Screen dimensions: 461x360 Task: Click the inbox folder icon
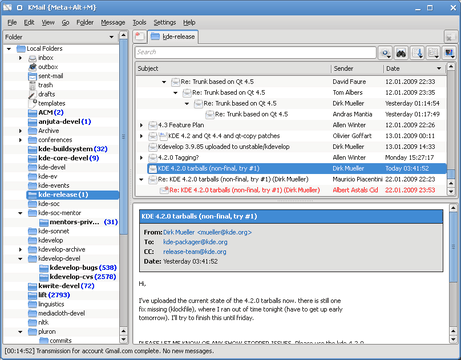(32, 58)
